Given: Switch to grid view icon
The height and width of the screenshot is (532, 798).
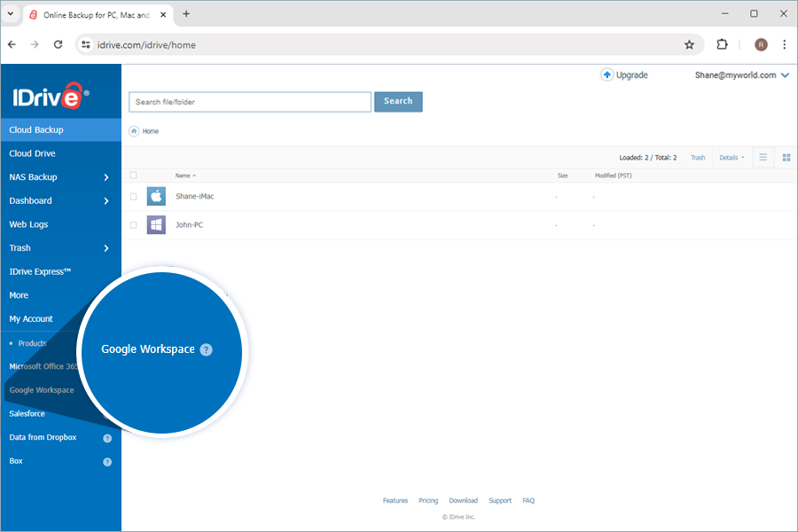Looking at the screenshot, I should 786,157.
